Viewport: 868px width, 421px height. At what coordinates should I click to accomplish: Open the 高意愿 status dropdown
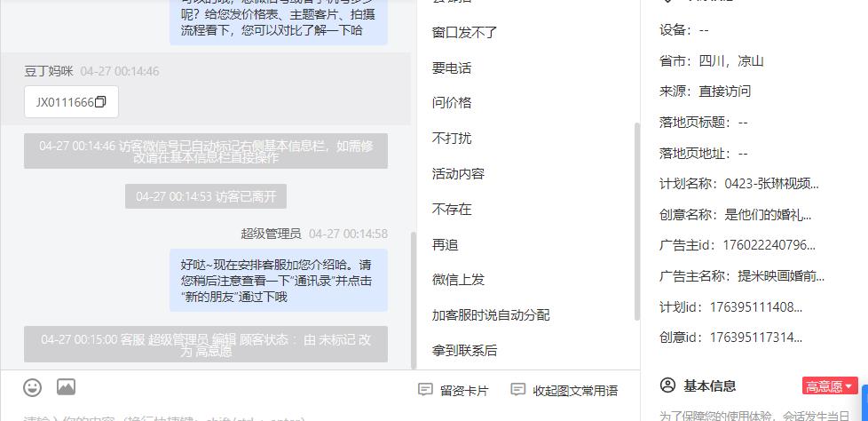pos(830,386)
